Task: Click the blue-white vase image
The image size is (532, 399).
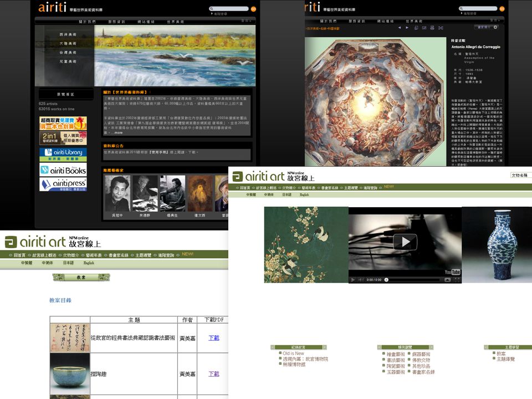Action: pos(497,244)
